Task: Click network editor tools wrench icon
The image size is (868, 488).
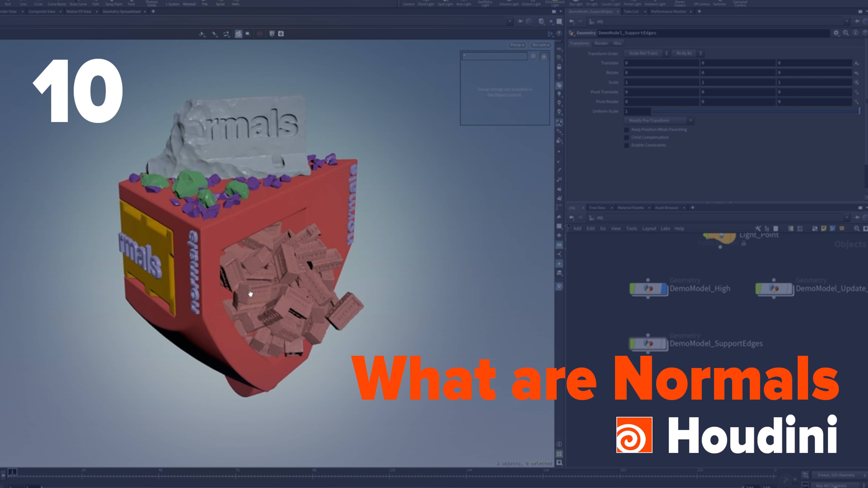Action: click(x=758, y=228)
